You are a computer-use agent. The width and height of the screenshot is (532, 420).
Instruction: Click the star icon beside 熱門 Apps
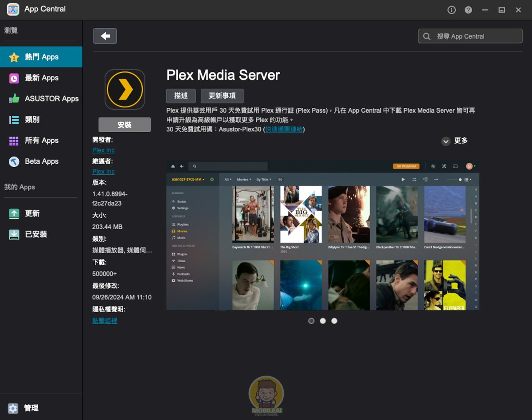14,57
